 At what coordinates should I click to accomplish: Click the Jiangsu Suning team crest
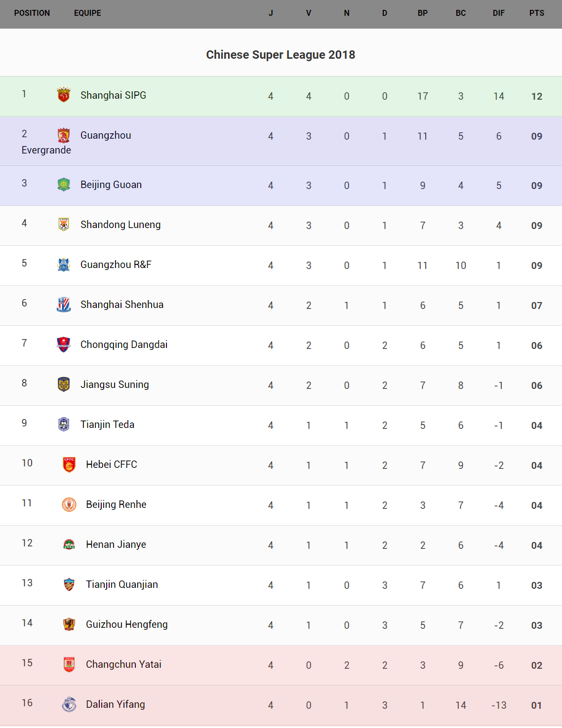click(64, 384)
